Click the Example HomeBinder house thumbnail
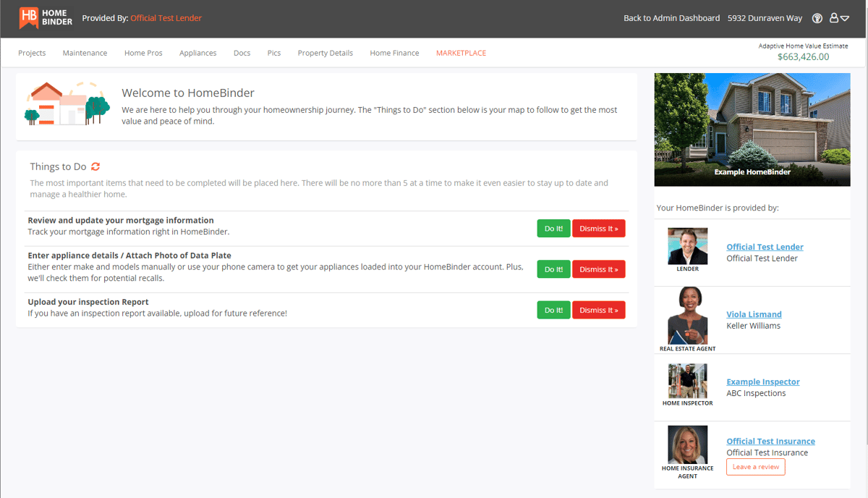This screenshot has height=498, width=868. pyautogui.click(x=752, y=129)
